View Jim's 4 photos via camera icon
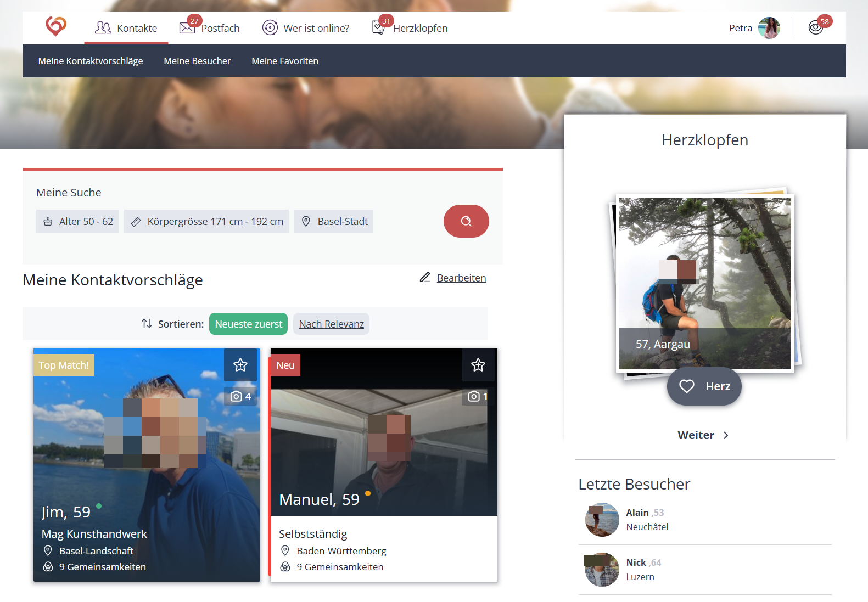 tap(240, 396)
